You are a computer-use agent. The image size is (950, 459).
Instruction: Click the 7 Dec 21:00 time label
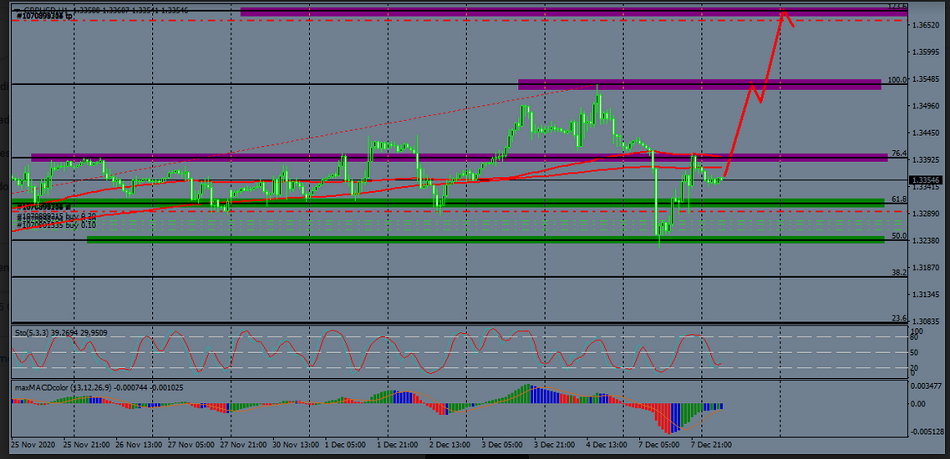click(x=711, y=443)
